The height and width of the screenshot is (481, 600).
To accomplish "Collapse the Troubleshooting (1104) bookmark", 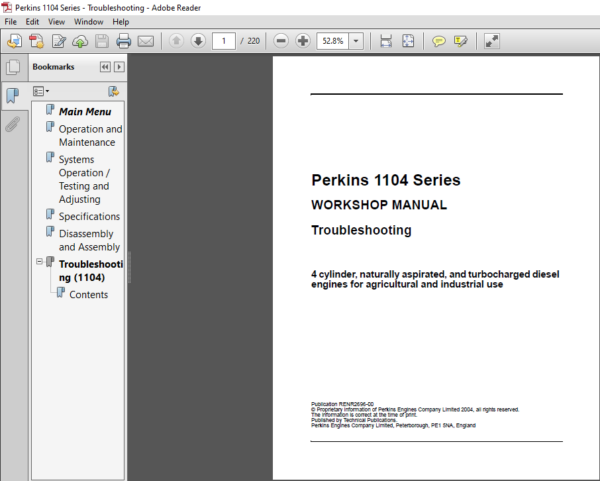I will (39, 261).
